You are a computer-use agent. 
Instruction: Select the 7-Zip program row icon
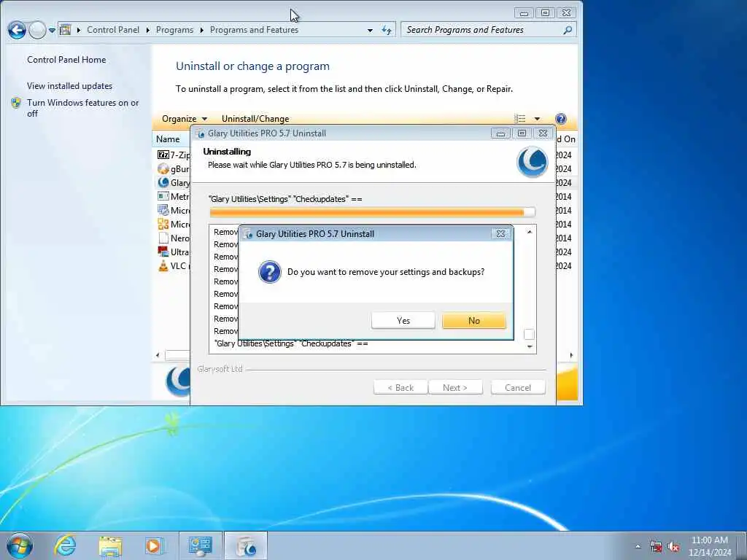(x=163, y=155)
